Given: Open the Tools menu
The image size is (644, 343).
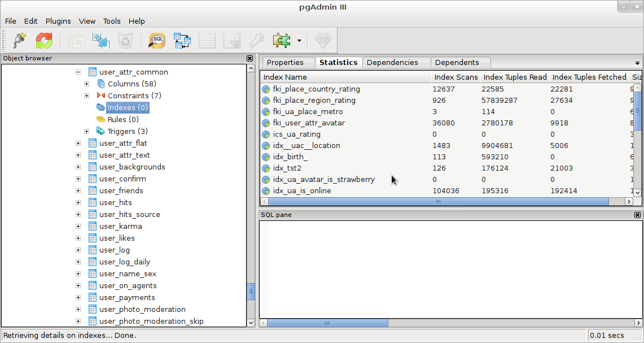Looking at the screenshot, I should (x=112, y=21).
